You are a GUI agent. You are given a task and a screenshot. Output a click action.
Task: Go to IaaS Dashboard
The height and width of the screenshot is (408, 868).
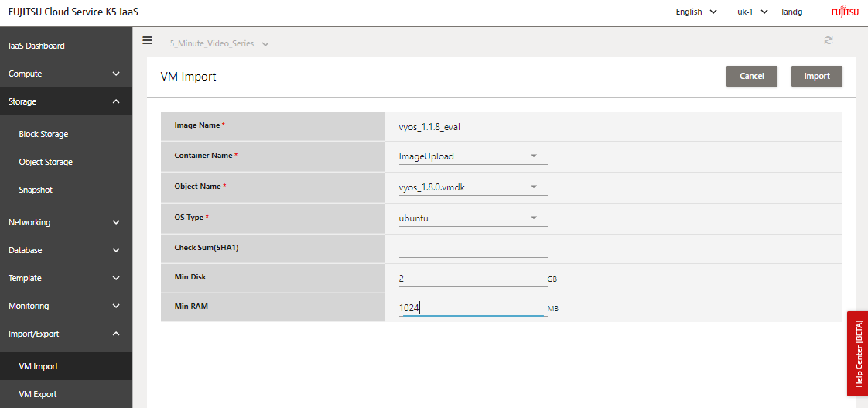point(36,46)
